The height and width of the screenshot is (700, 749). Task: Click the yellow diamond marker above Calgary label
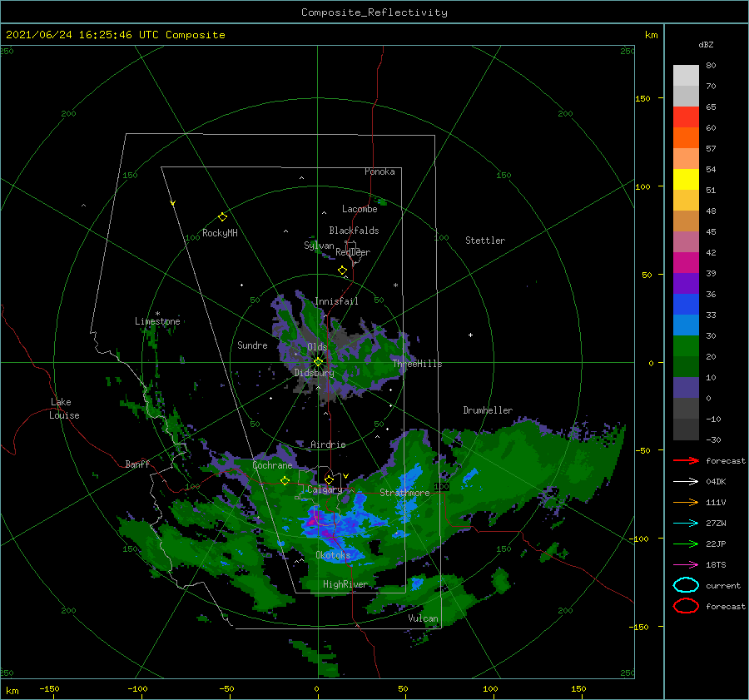click(329, 479)
